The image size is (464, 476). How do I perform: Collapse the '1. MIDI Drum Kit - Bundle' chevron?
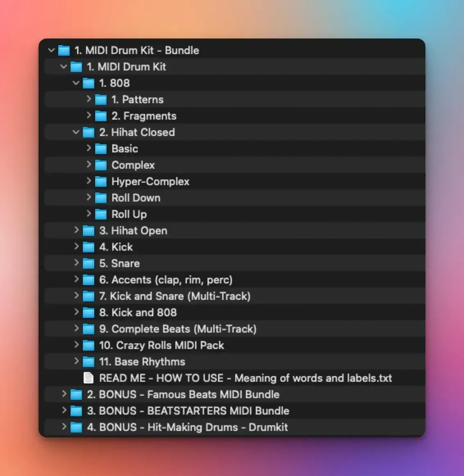(x=51, y=50)
